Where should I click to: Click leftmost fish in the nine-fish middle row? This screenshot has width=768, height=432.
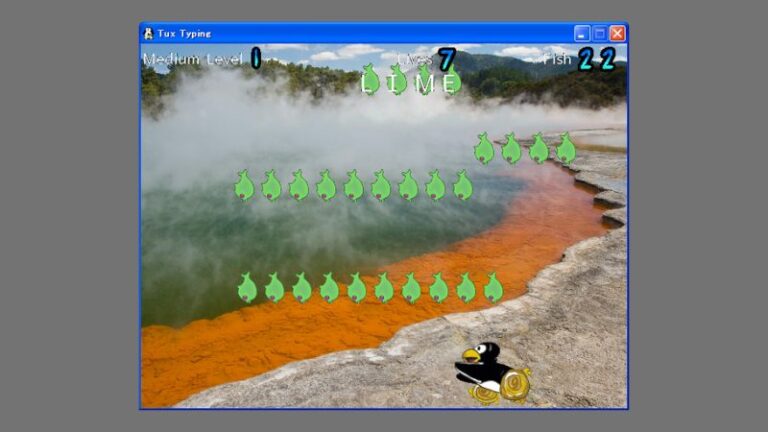[x=244, y=185]
